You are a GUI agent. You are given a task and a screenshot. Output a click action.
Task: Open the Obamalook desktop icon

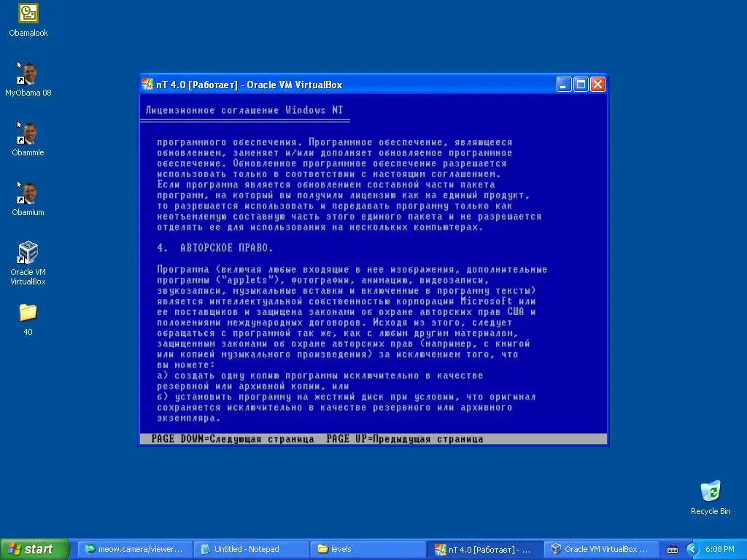pyautogui.click(x=28, y=20)
